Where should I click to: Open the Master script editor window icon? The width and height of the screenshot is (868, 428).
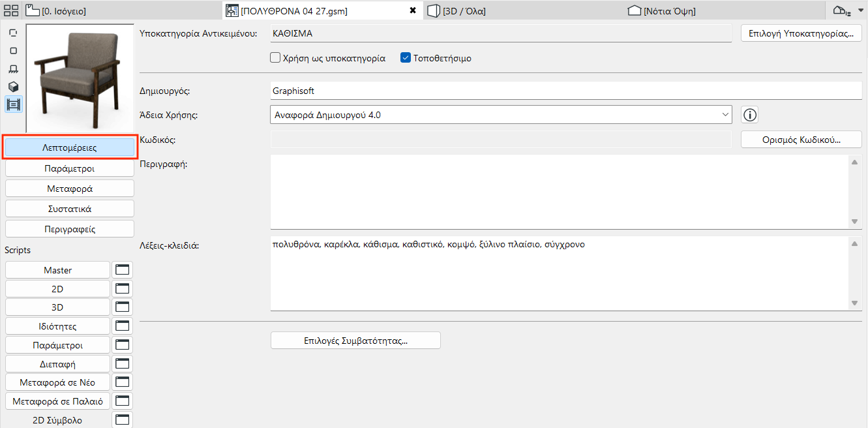[122, 269]
